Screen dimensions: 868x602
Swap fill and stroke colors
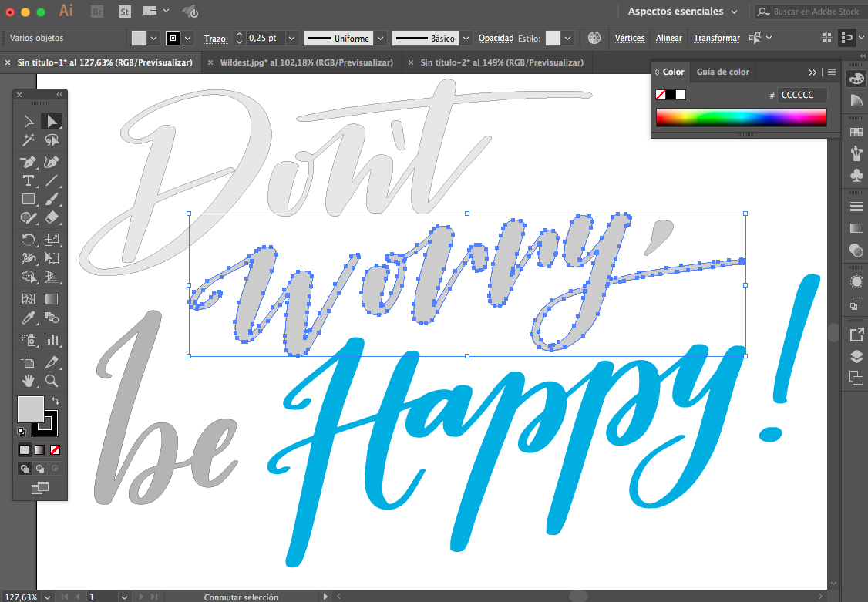click(56, 401)
